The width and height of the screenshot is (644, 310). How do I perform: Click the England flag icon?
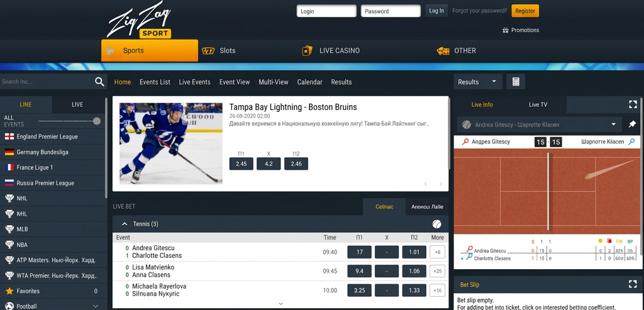(x=9, y=136)
